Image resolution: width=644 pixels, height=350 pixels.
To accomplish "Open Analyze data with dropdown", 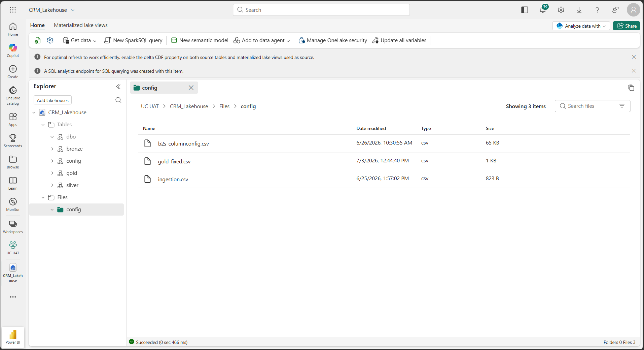I will coord(581,26).
